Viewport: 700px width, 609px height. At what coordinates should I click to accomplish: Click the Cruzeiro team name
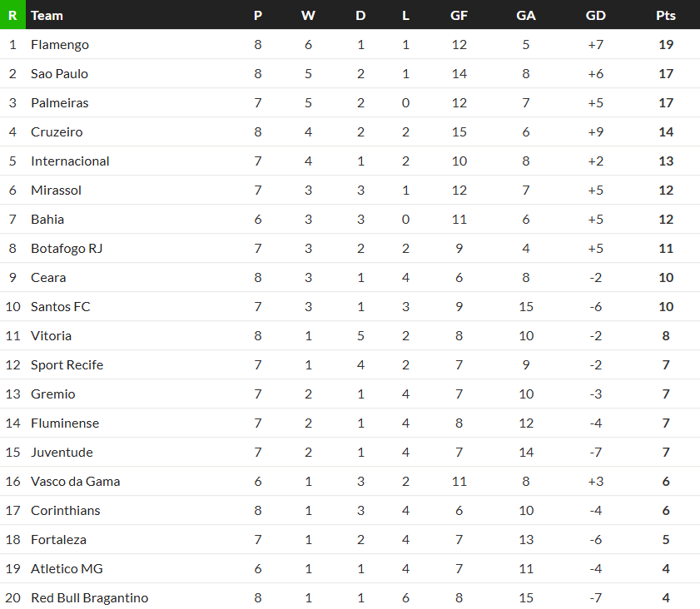pyautogui.click(x=57, y=132)
